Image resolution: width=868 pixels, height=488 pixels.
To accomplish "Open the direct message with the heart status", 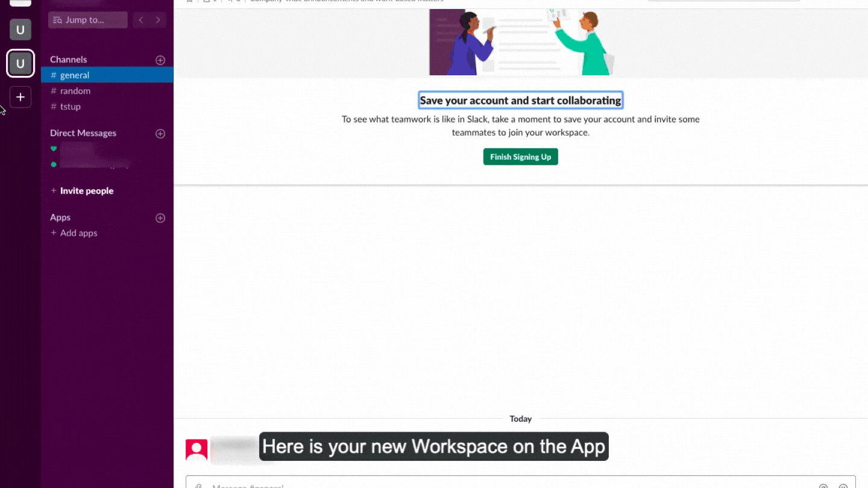I will 107,149.
